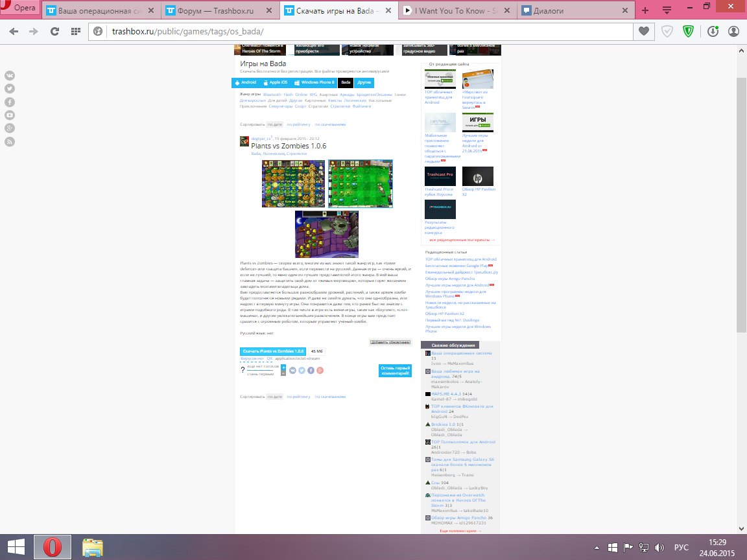Click 'Еще комментарии' link
Screen dimensions: 747x560
(x=460, y=530)
